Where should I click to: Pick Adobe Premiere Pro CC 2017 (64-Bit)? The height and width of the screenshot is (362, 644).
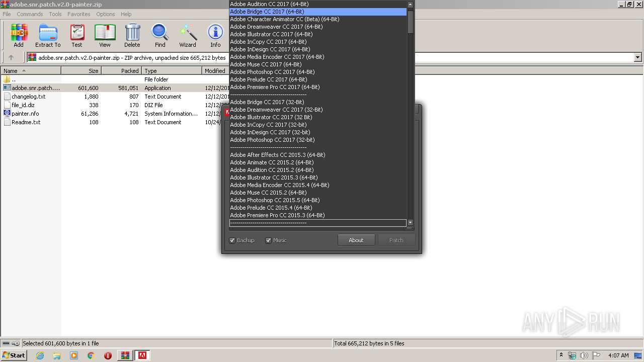(x=318, y=87)
